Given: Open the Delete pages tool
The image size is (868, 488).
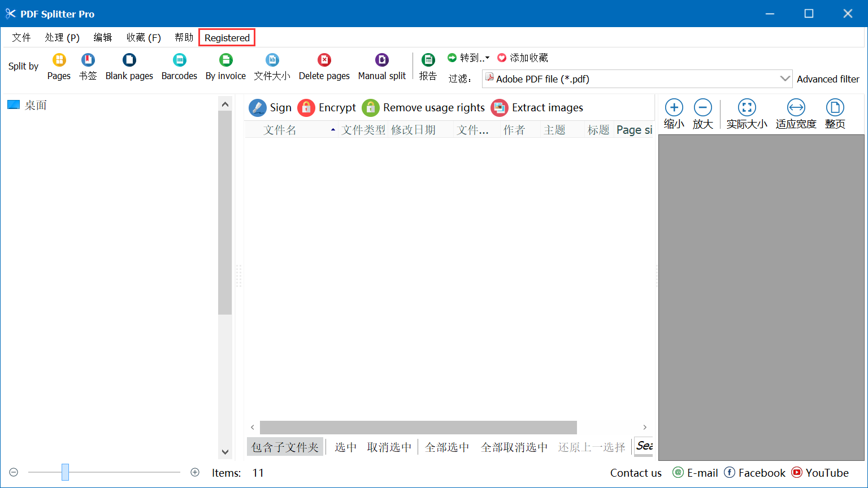Looking at the screenshot, I should tap(324, 67).
